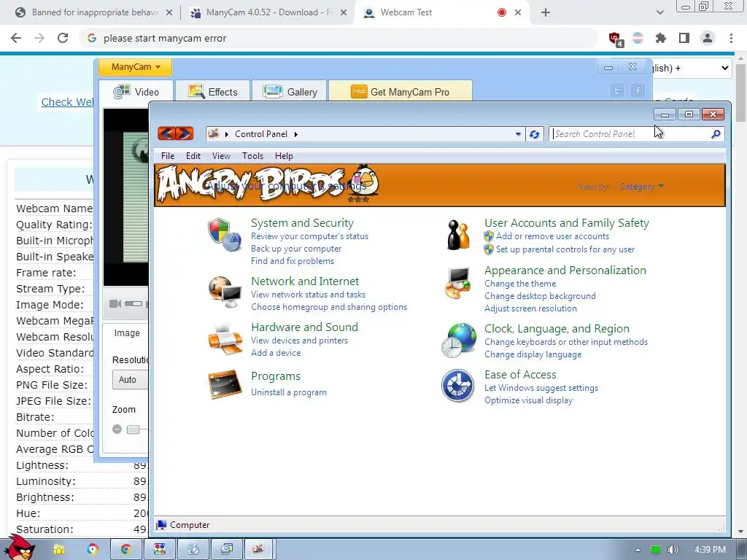Open the ManyCam main menu dropdown
747x560 pixels.
tap(136, 67)
